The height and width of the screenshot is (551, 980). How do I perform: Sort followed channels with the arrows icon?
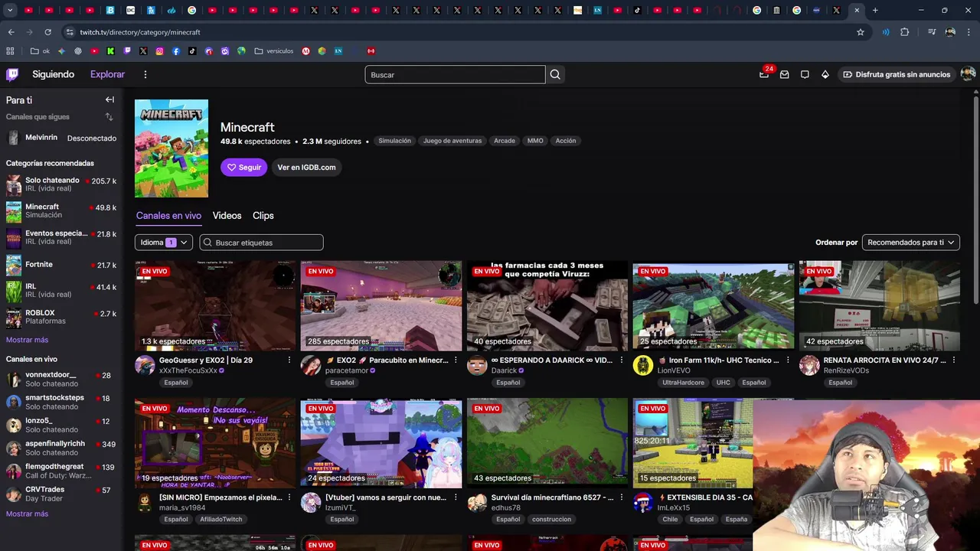pos(109,117)
